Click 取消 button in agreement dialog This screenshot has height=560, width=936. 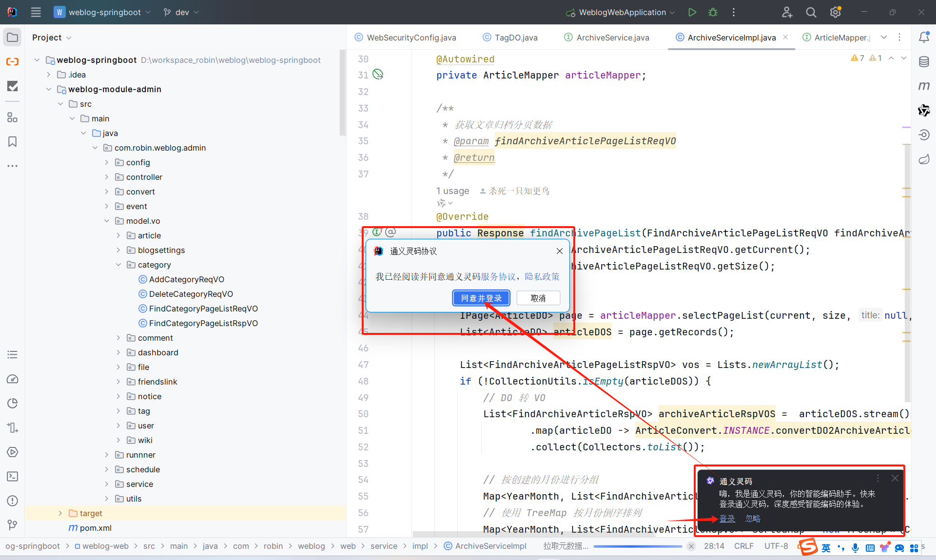(538, 298)
